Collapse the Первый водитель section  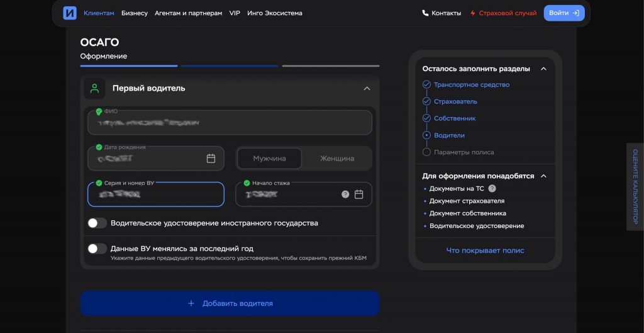367,89
